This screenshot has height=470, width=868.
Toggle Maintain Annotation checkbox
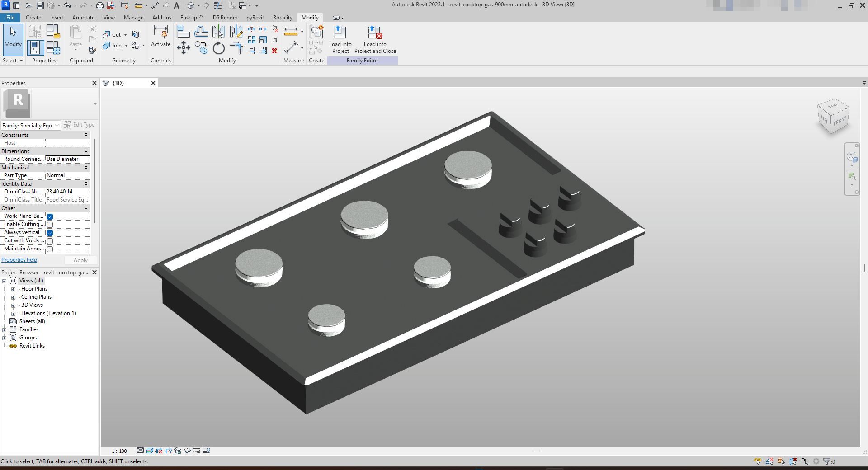50,249
